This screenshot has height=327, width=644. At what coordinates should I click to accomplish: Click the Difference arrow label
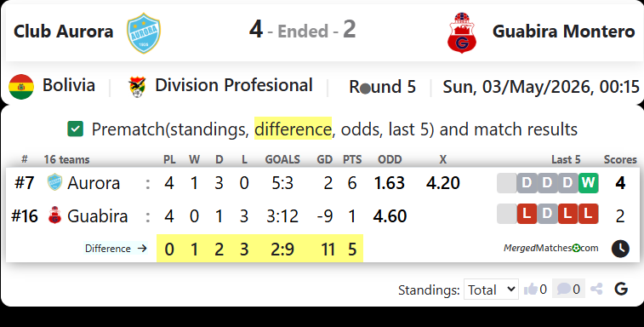click(116, 249)
